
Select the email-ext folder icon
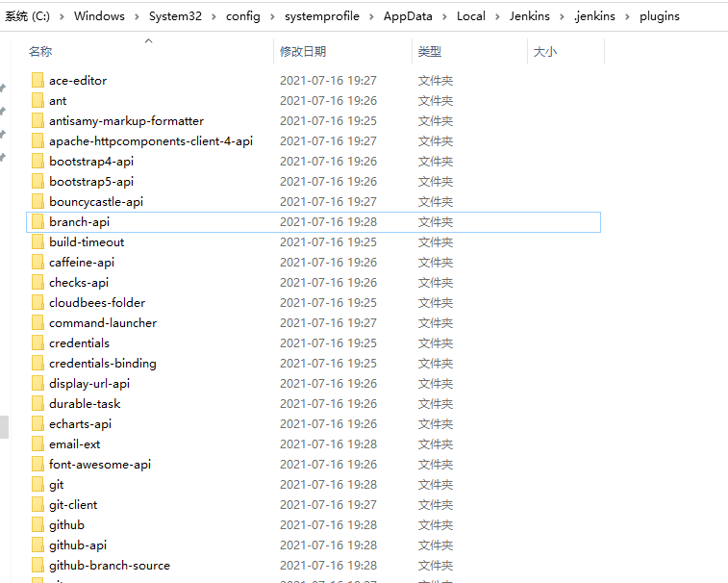click(38, 444)
